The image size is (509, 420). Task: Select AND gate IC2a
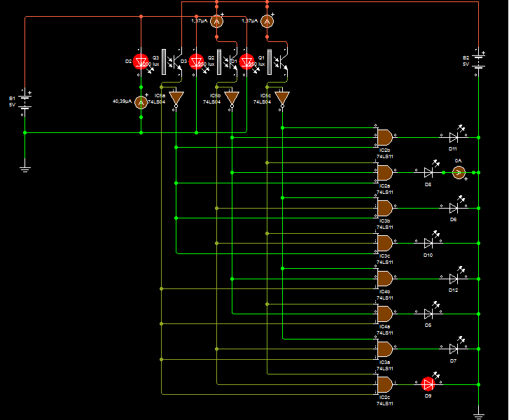pyautogui.click(x=385, y=173)
